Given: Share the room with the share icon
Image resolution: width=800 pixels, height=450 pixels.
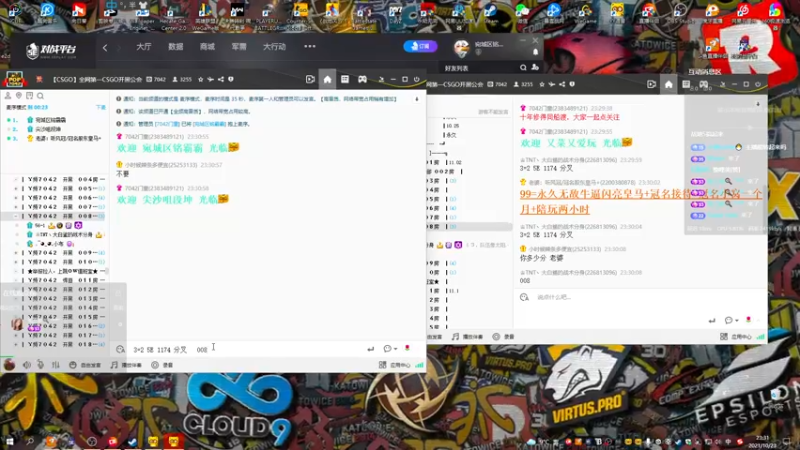Looking at the screenshot, I should pos(221,80).
